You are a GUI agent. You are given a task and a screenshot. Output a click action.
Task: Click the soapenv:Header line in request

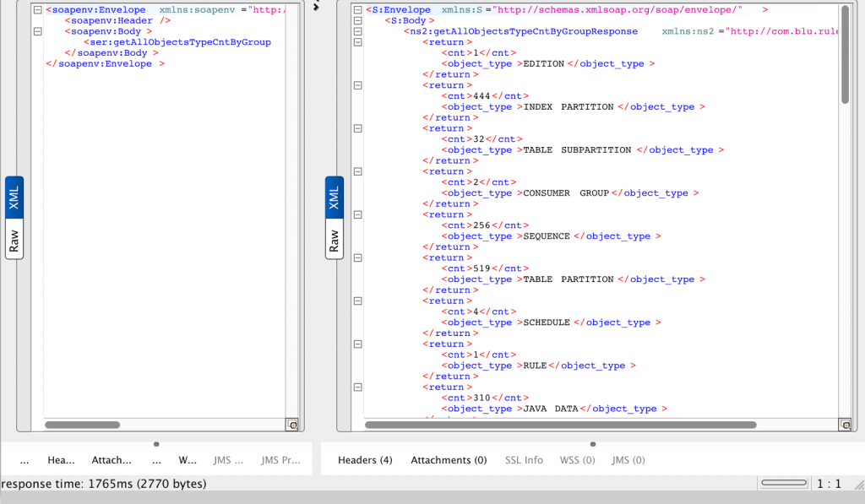point(117,20)
